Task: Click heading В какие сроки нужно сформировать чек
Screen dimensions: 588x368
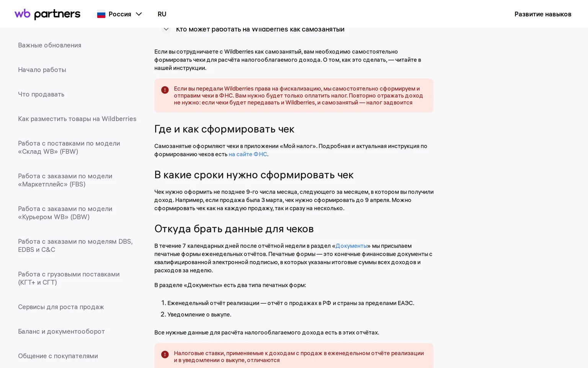Action: click(254, 175)
